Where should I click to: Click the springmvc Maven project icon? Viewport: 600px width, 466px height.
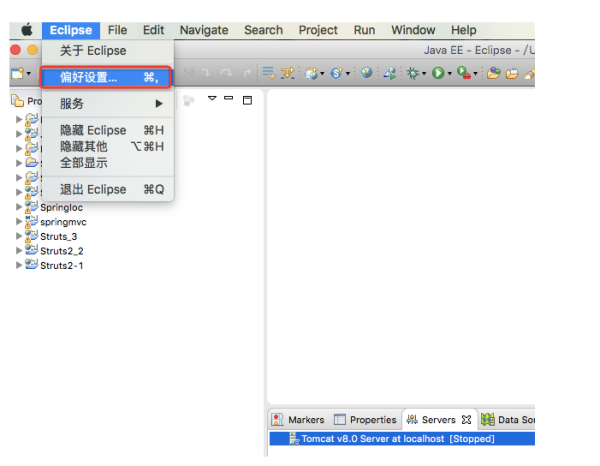point(31,222)
